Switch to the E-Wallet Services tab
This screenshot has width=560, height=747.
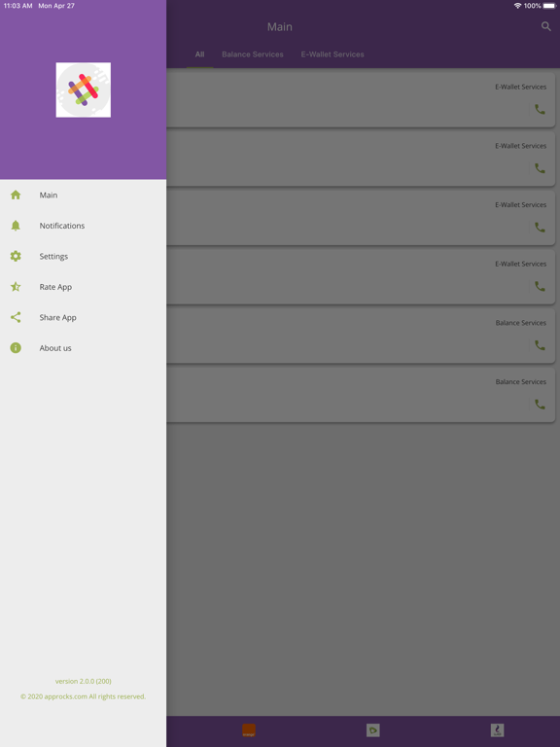pyautogui.click(x=332, y=54)
